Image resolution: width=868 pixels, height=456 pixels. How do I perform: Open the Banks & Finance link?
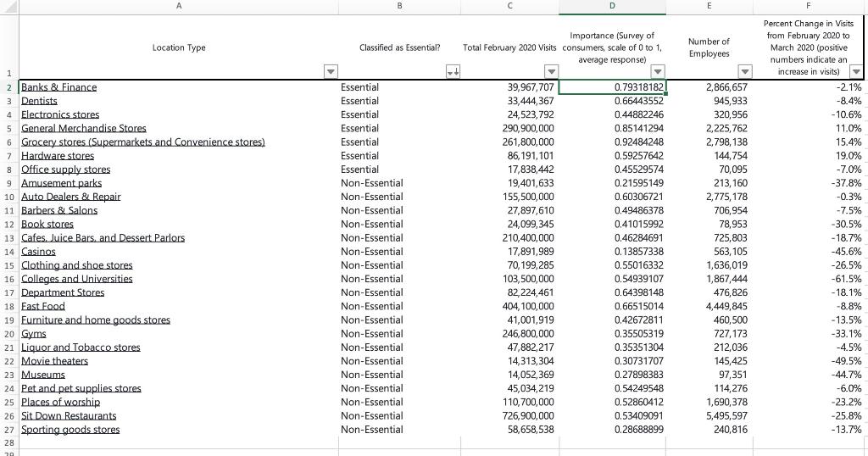[x=58, y=87]
